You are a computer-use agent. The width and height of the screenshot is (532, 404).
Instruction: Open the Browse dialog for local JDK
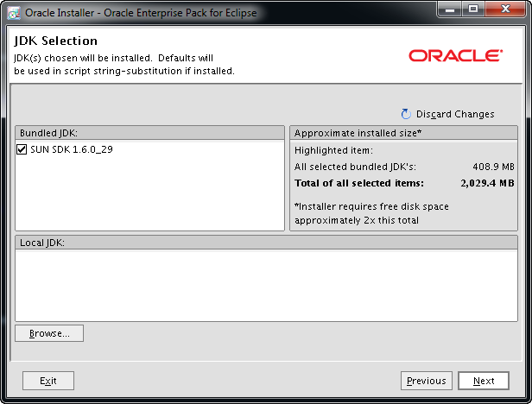[49, 333]
